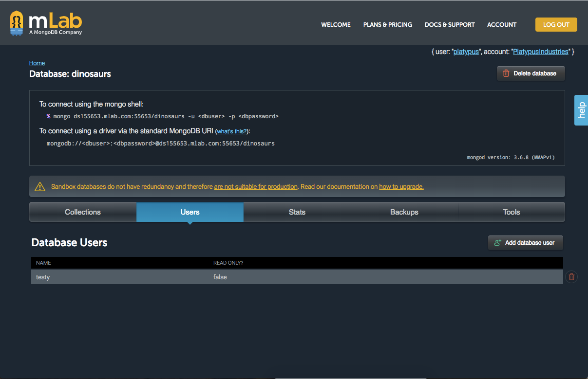Screen dimensions: 588x379
Task: Open the Tools tab
Action: [x=511, y=212]
